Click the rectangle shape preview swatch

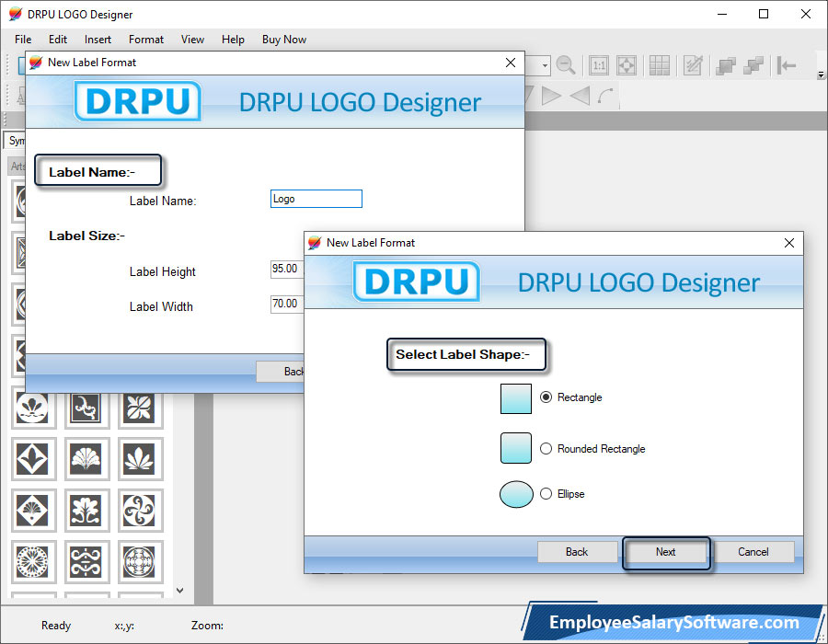coord(516,398)
